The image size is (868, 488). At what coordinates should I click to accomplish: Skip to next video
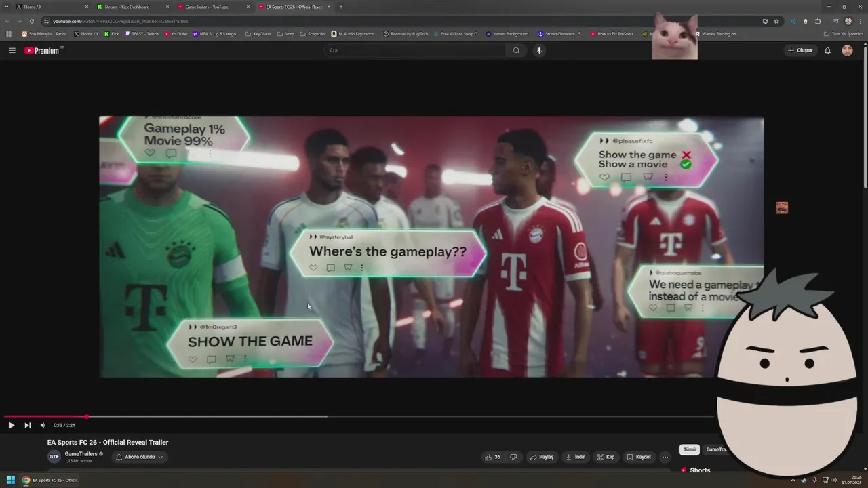pyautogui.click(x=28, y=426)
